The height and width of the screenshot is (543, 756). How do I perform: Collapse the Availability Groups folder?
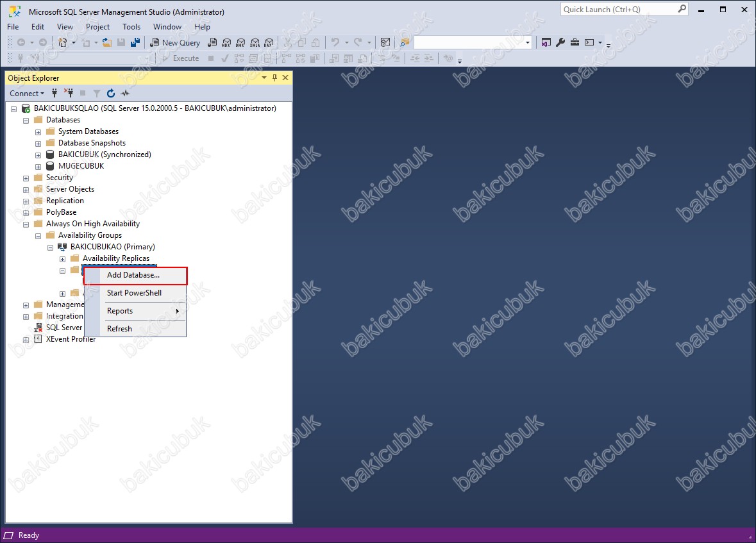point(38,236)
